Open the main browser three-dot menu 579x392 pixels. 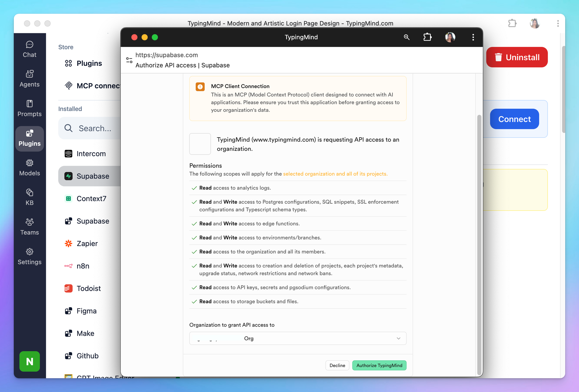[558, 23]
